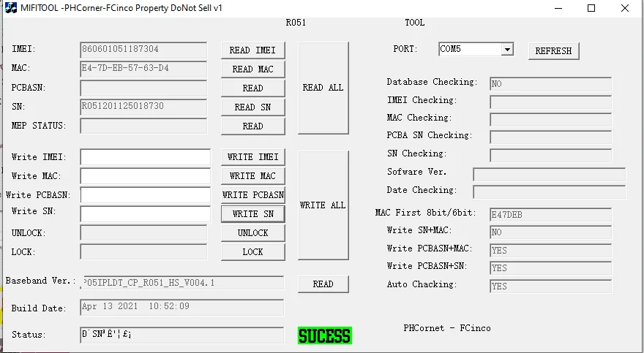
Task: Click the 'Baseband Ver.:' label
Action: 41,281
